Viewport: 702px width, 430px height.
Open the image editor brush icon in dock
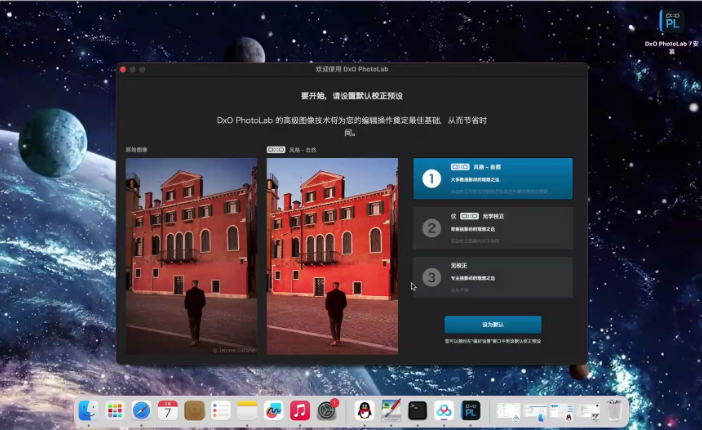pos(391,410)
